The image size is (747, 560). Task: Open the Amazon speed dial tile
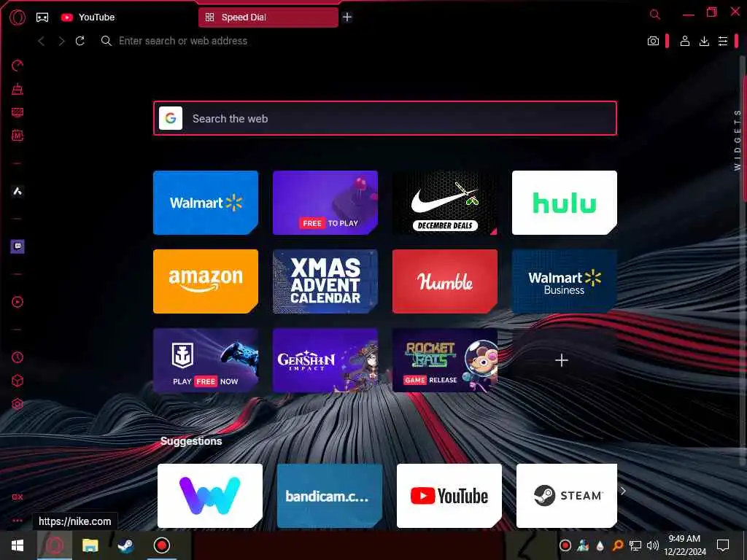(205, 281)
